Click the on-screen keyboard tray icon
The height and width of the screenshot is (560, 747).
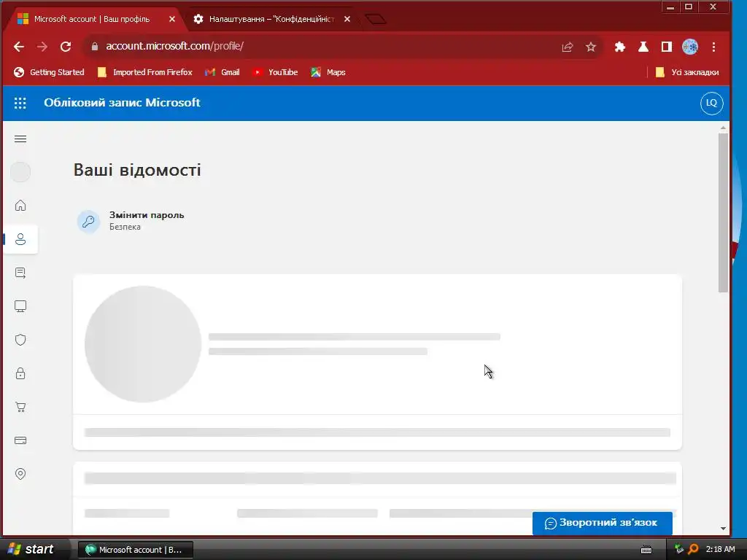point(646,550)
